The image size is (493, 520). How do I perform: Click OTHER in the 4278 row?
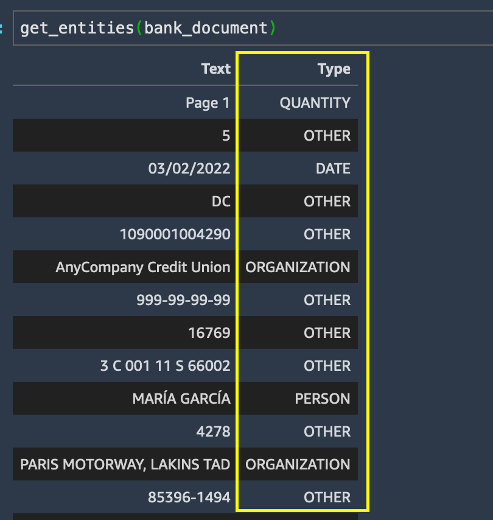[x=327, y=432]
